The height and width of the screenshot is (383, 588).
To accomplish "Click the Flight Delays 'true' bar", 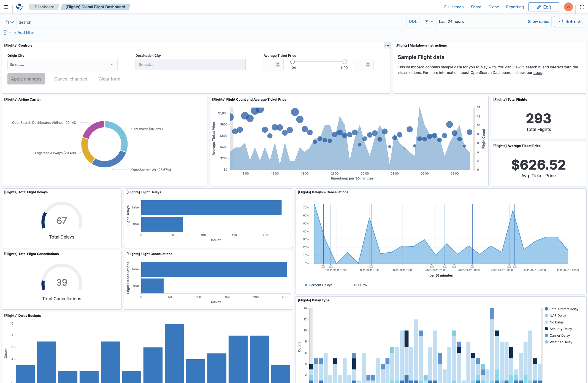I will (162, 224).
